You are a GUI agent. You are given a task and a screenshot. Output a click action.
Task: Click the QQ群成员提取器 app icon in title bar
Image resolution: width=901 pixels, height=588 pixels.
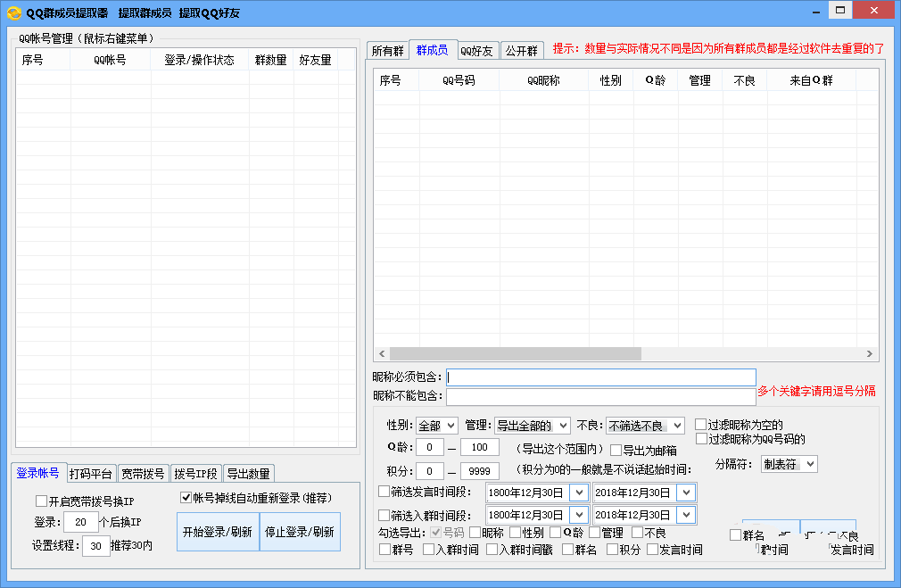pyautogui.click(x=13, y=12)
